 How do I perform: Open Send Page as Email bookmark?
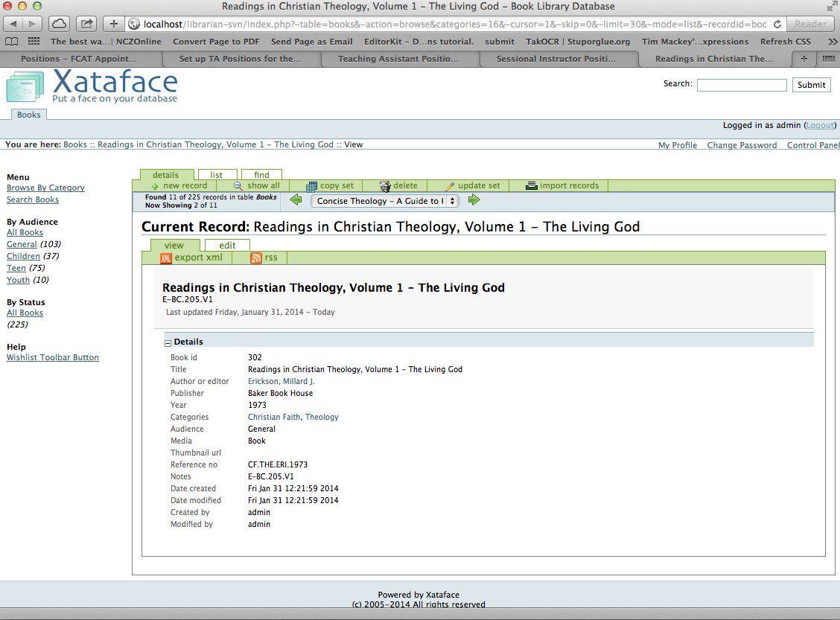[x=312, y=41]
